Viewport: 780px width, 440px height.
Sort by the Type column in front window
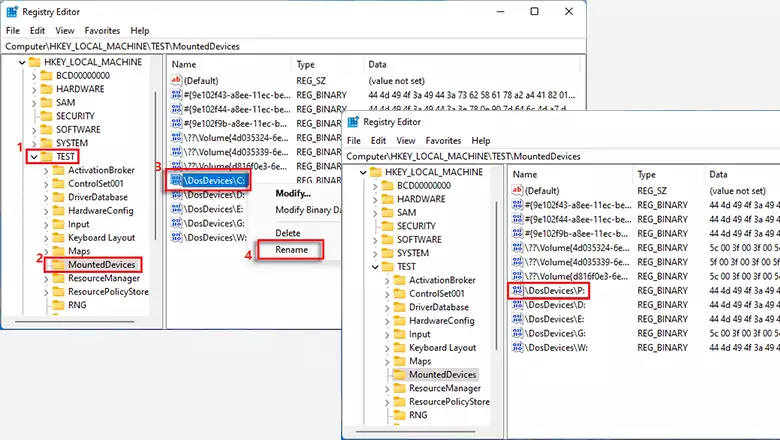(646, 174)
